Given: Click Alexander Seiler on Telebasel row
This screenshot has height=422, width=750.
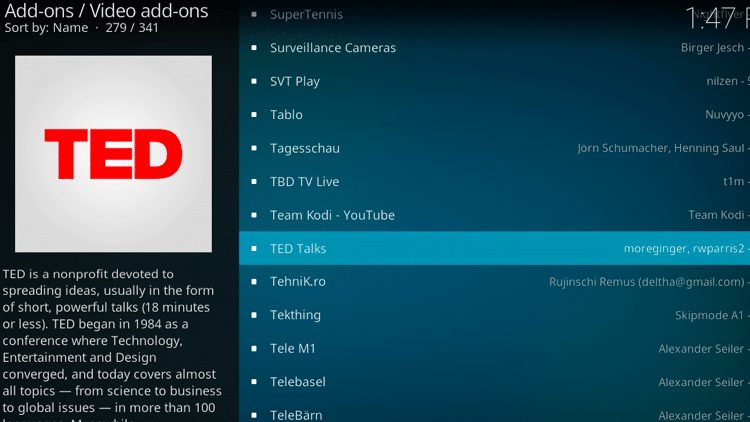Looking at the screenshot, I should click(x=701, y=382).
